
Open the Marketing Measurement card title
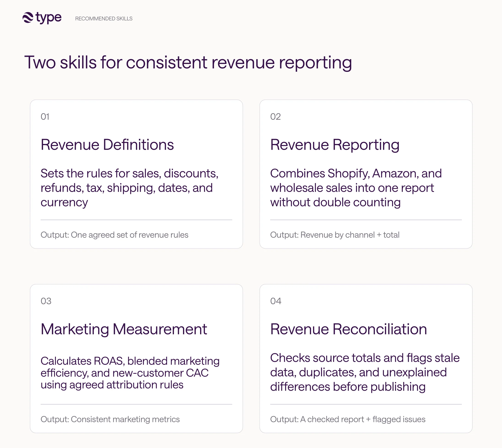124,329
